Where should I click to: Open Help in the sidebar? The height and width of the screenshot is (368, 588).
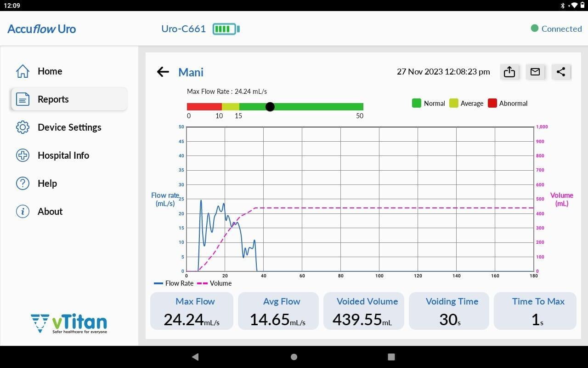click(69, 184)
